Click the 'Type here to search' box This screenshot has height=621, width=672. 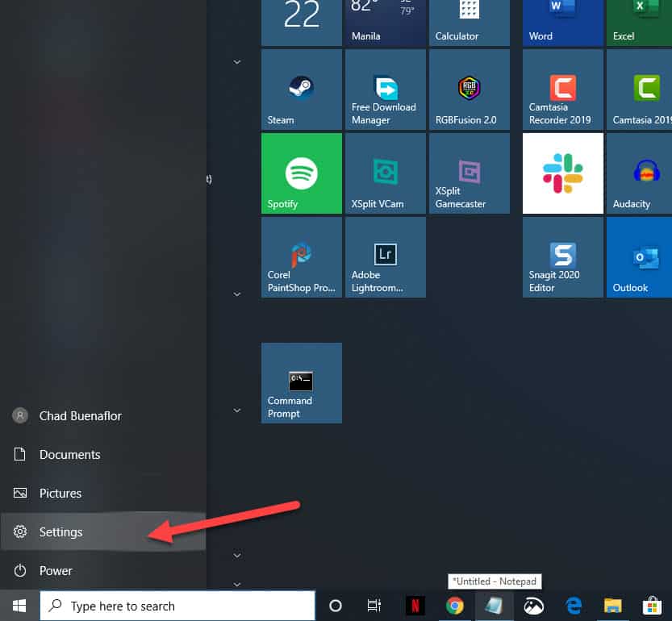177,606
